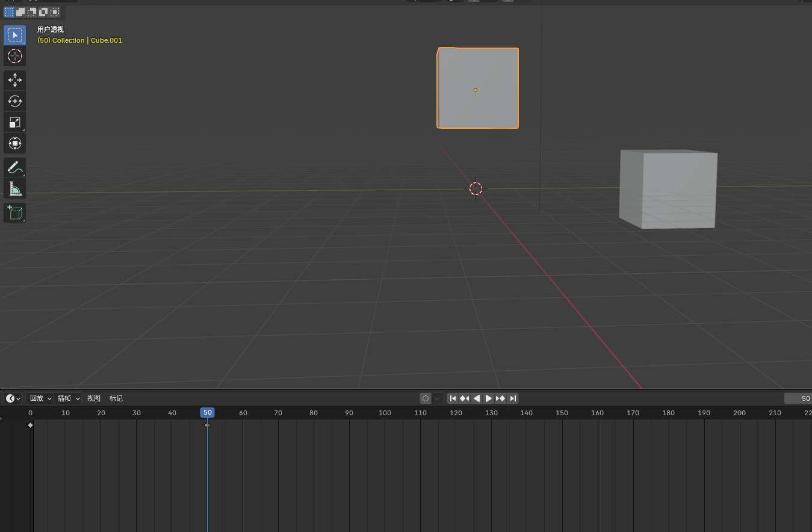The height and width of the screenshot is (532, 812).
Task: Switch selection mode to Extend
Action: (x=20, y=12)
